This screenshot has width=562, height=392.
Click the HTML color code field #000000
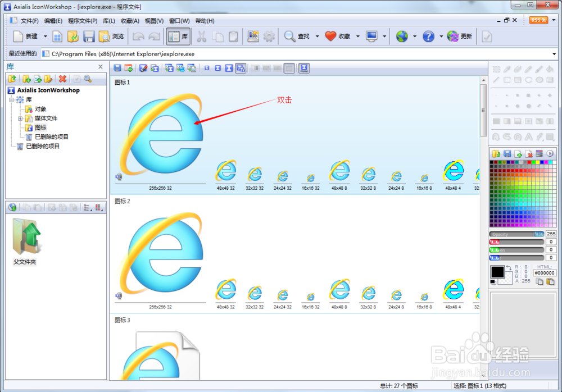pos(544,273)
